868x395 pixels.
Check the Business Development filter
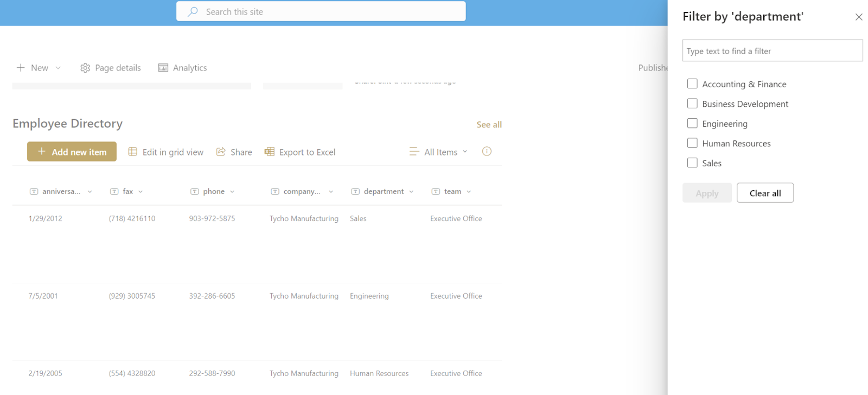[x=692, y=103]
